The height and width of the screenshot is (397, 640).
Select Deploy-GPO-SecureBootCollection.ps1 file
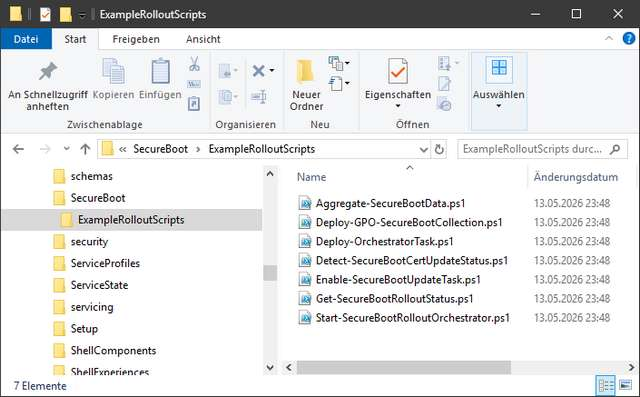click(x=409, y=222)
